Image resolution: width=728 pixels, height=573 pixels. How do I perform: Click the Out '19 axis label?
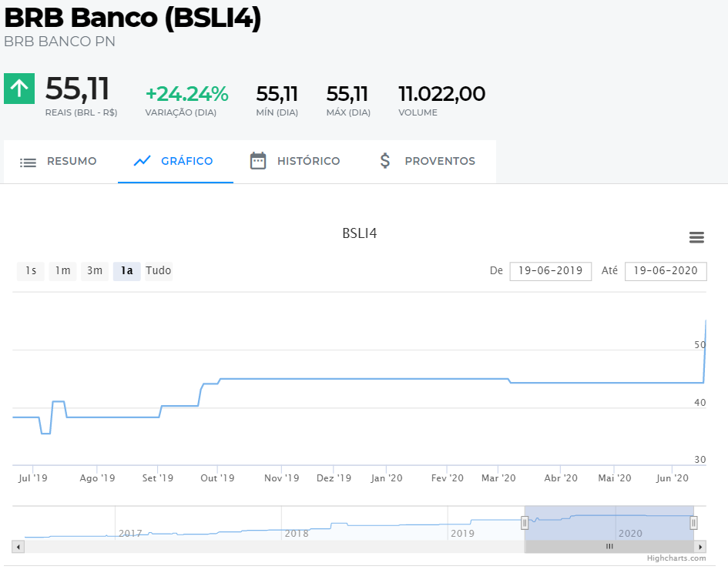(217, 477)
